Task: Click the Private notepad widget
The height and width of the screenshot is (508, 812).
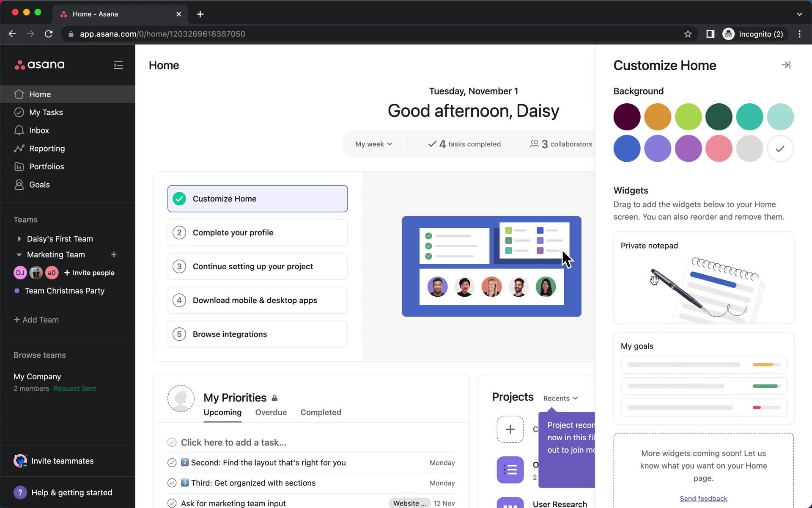Action: coord(704,278)
